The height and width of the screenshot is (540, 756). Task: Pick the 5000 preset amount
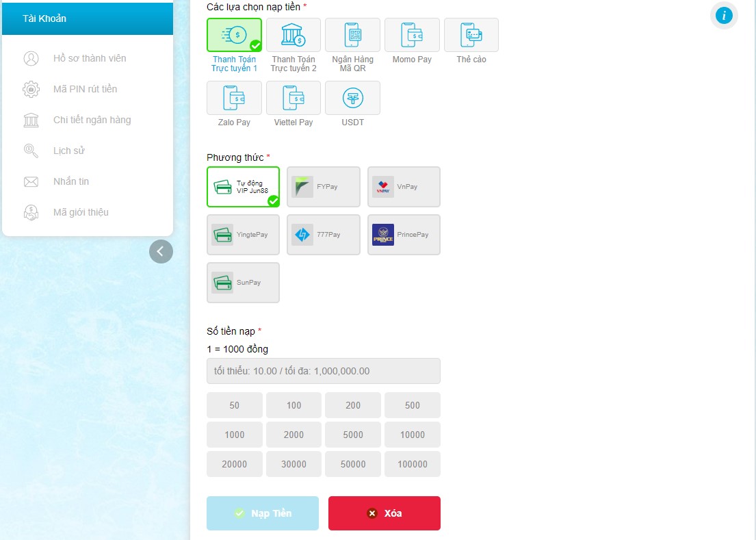353,435
